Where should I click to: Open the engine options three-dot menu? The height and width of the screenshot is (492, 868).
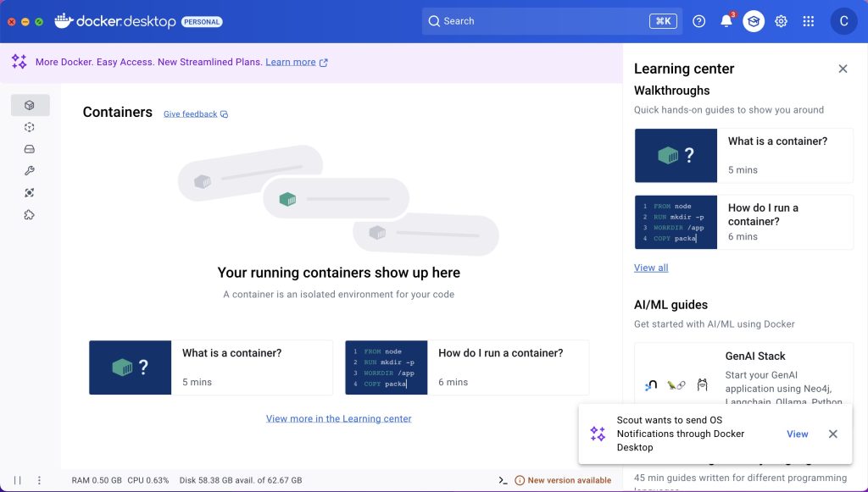tap(39, 480)
